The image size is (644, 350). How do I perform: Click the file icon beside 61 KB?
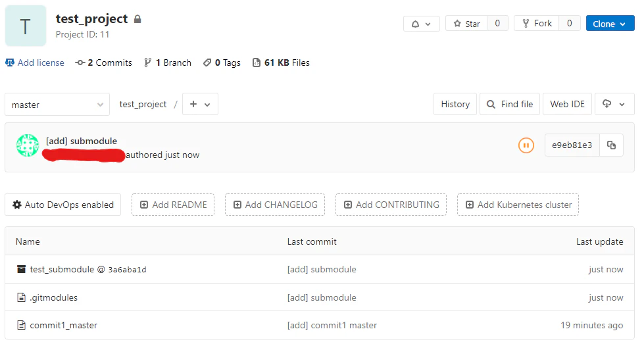click(257, 63)
